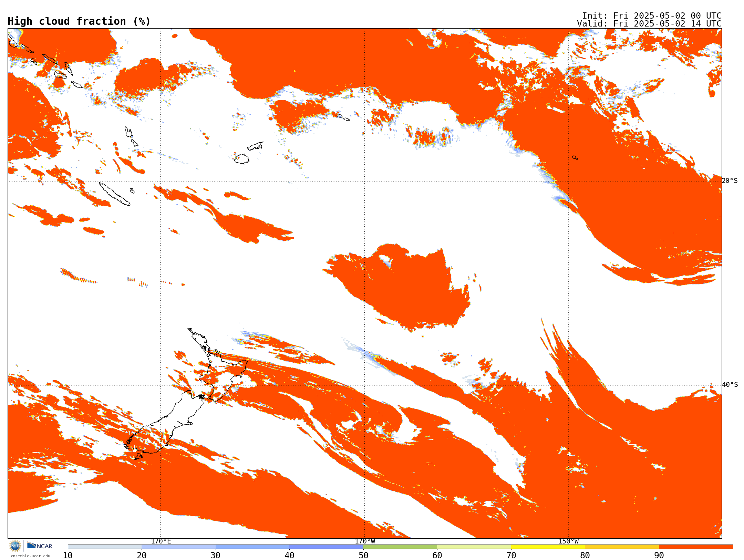The image size is (744, 560).
Task: Click the 80-90 amber colorbar segment
Action: click(x=622, y=547)
